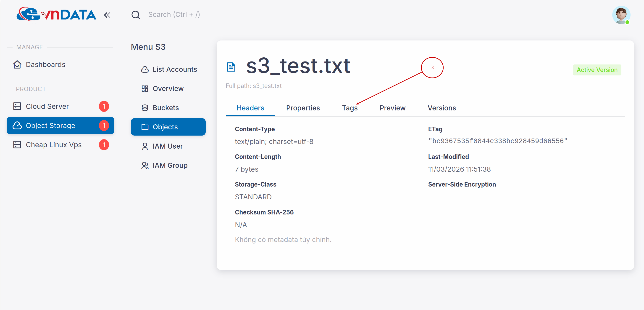The height and width of the screenshot is (310, 644).
Task: Click the Active Version badge
Action: tap(597, 70)
